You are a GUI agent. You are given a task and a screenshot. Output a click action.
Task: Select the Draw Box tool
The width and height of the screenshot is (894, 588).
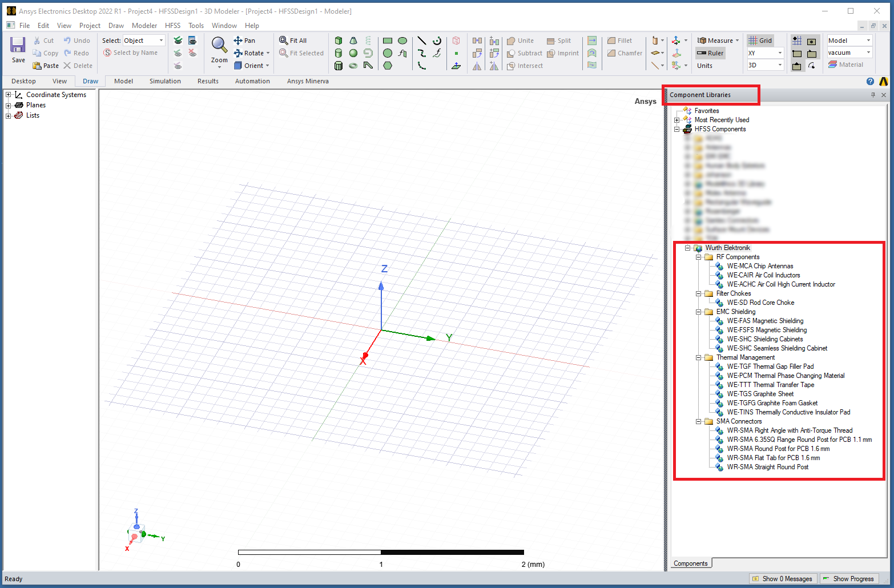tap(339, 41)
